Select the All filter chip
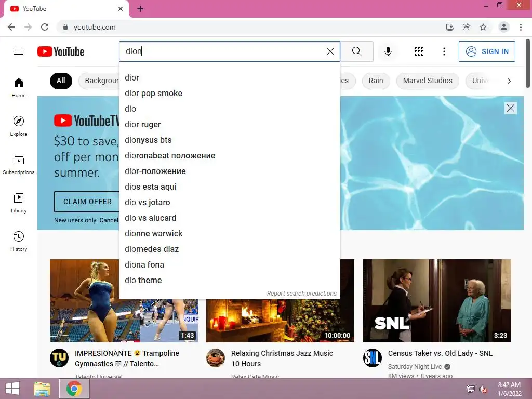 pos(61,81)
